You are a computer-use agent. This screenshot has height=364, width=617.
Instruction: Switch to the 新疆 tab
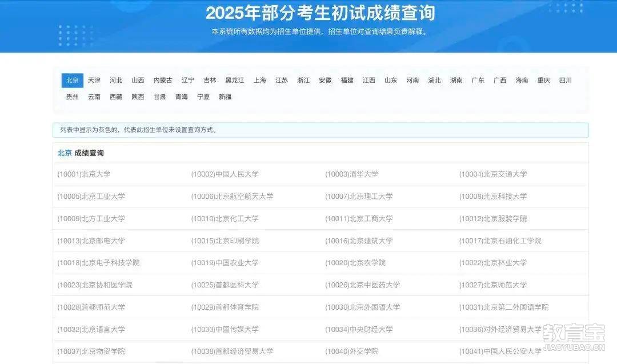point(225,97)
